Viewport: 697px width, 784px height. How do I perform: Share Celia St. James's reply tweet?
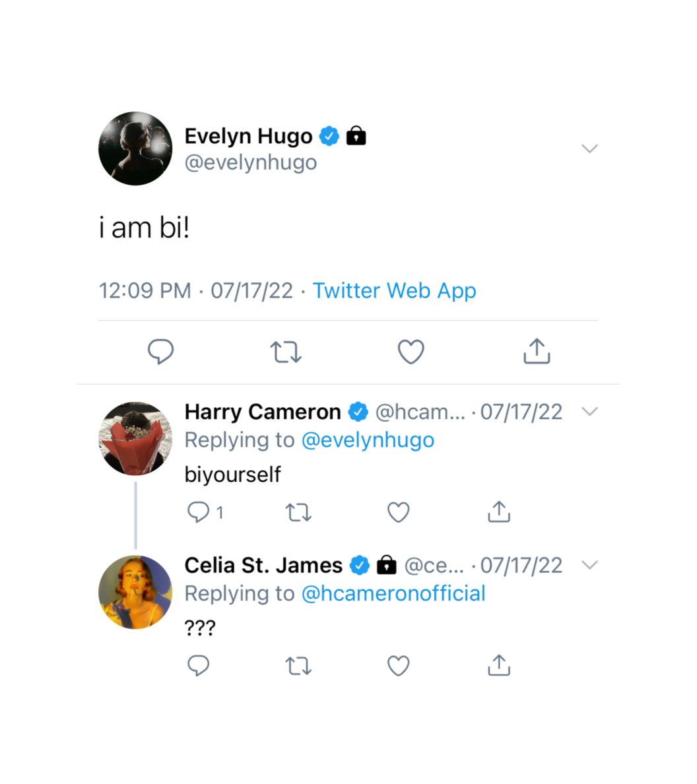point(498,665)
